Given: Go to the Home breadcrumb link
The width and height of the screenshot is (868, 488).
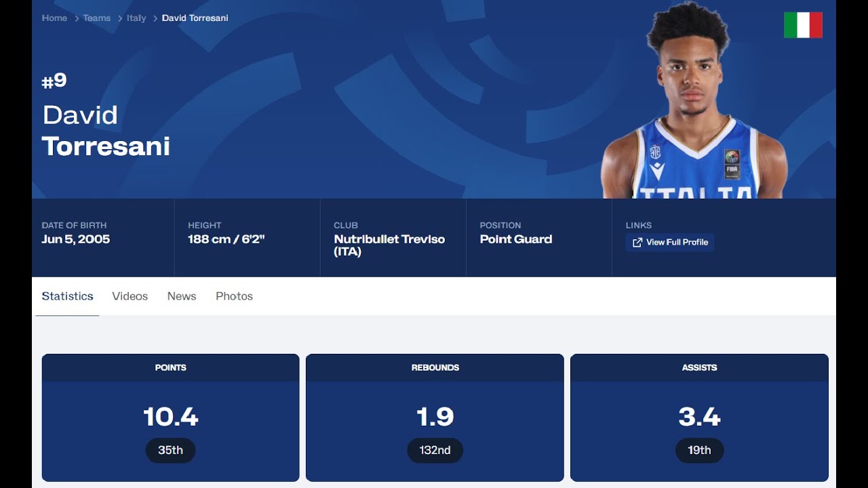Looking at the screenshot, I should coord(54,18).
